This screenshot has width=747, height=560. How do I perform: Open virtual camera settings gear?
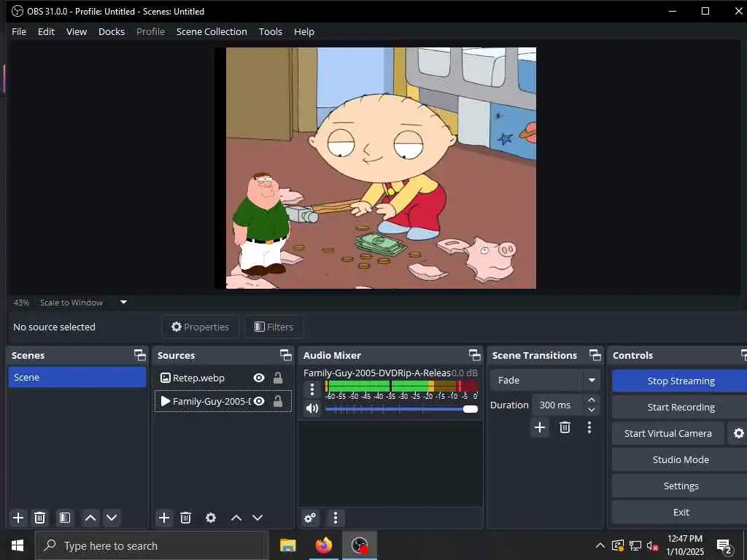click(738, 433)
